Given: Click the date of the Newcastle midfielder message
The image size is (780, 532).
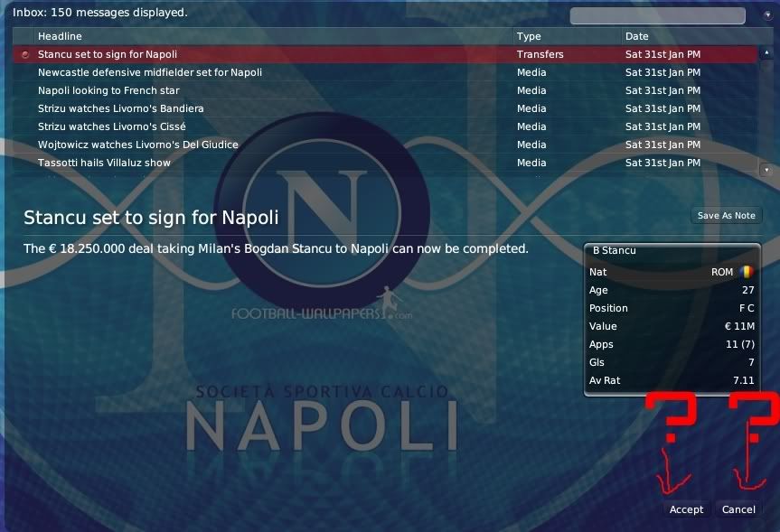Looking at the screenshot, I should (x=663, y=72).
